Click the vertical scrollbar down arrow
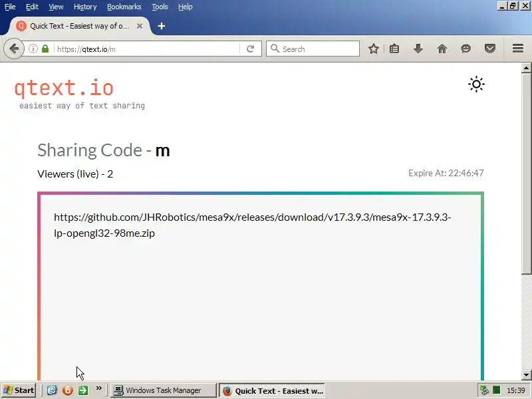 (526, 375)
